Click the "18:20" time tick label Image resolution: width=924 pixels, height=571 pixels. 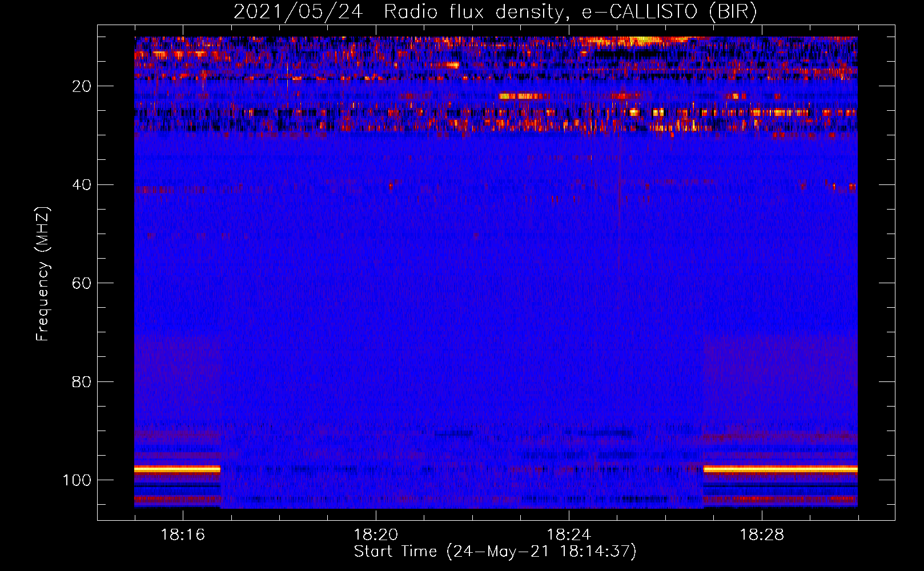point(376,535)
